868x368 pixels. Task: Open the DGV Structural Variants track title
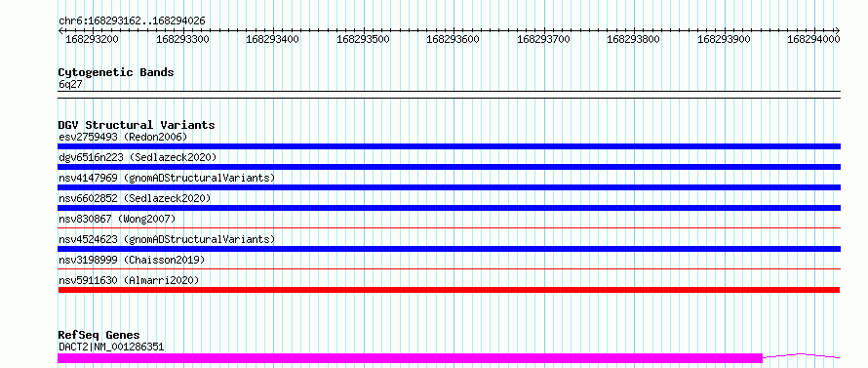click(x=137, y=125)
